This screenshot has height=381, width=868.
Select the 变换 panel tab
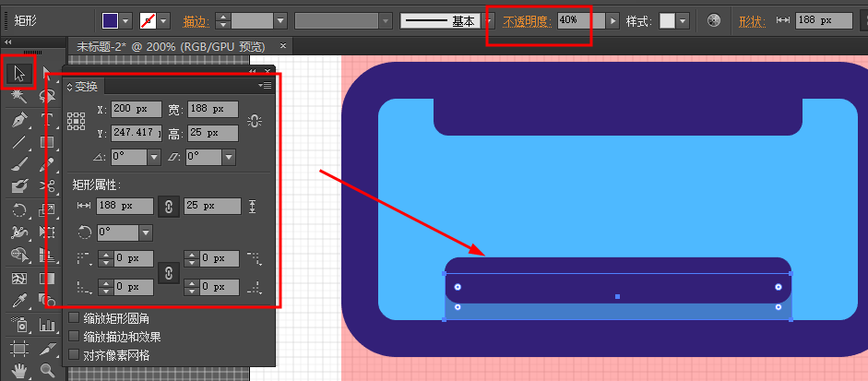(84, 87)
